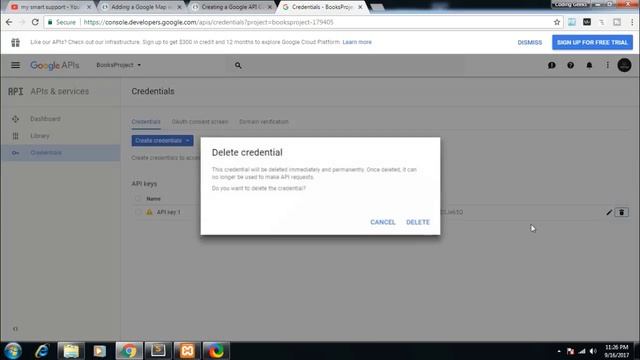
Task: Open Chrome's three-dot menu
Action: tap(632, 22)
